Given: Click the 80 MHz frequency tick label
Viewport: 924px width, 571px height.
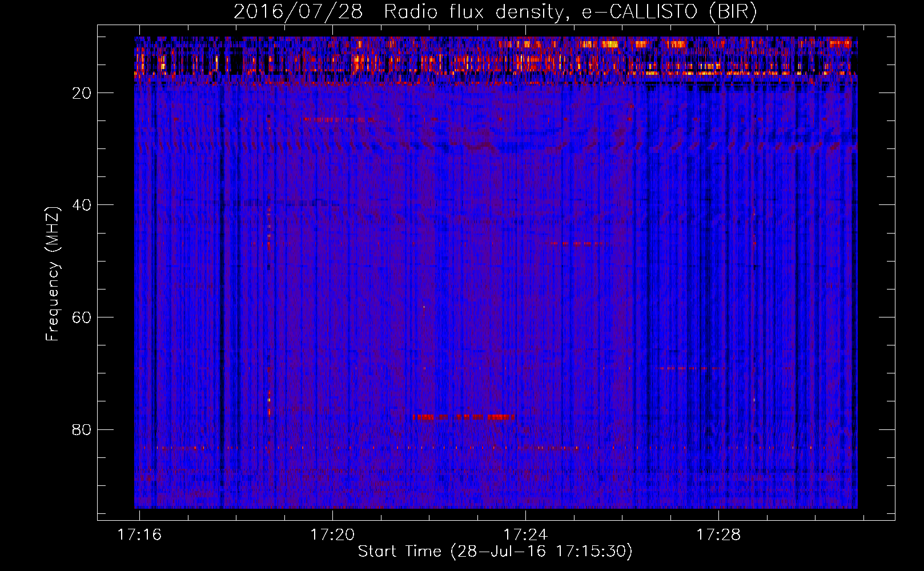Looking at the screenshot, I should tap(82, 429).
